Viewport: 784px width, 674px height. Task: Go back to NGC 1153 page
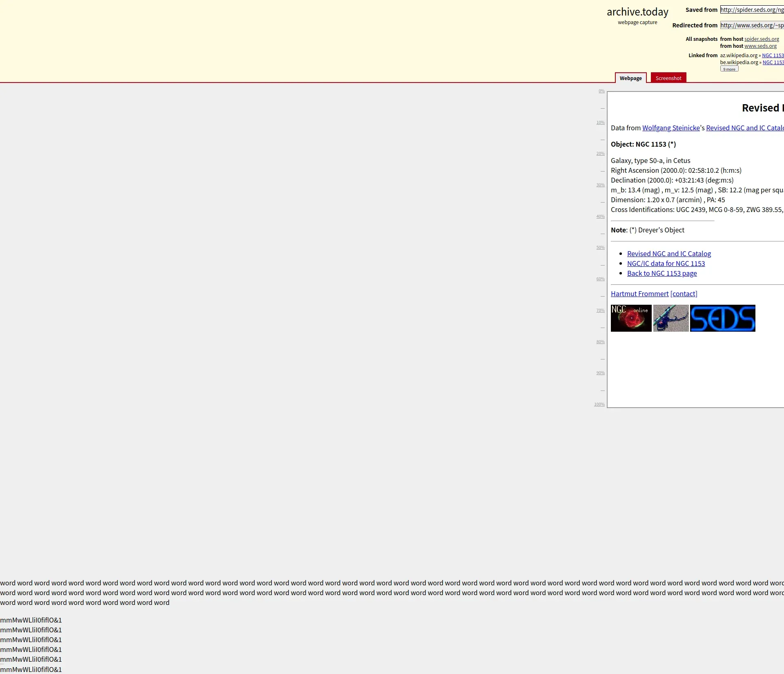661,273
